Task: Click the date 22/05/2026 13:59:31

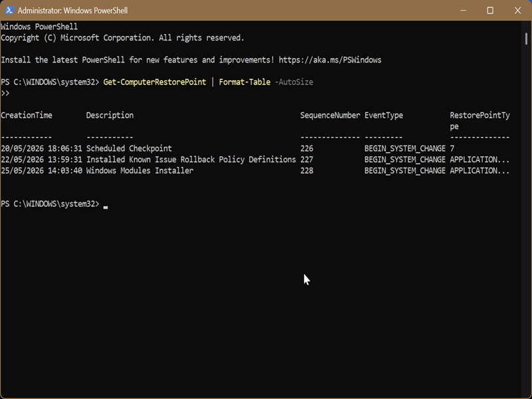Action: click(41, 160)
